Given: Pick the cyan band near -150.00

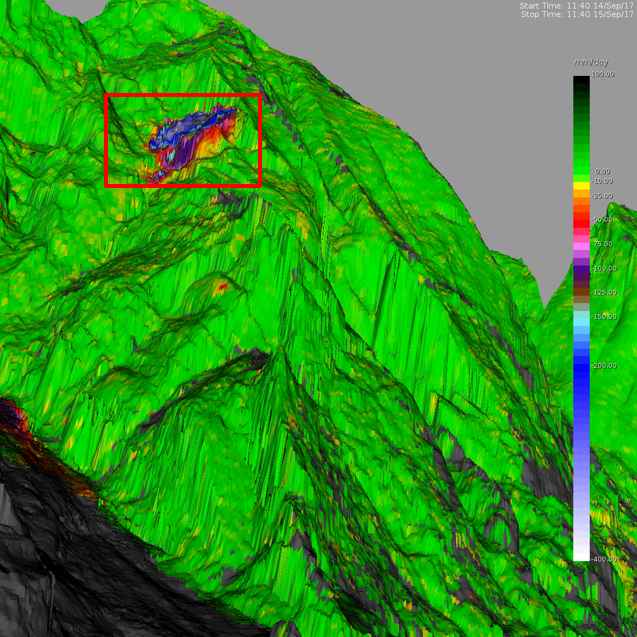Looking at the screenshot, I should point(581,322).
